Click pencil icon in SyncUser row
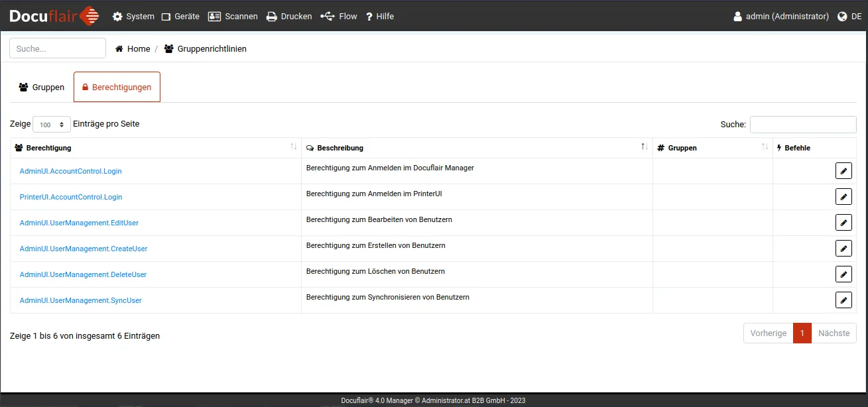Image resolution: width=868 pixels, height=407 pixels. (843, 300)
